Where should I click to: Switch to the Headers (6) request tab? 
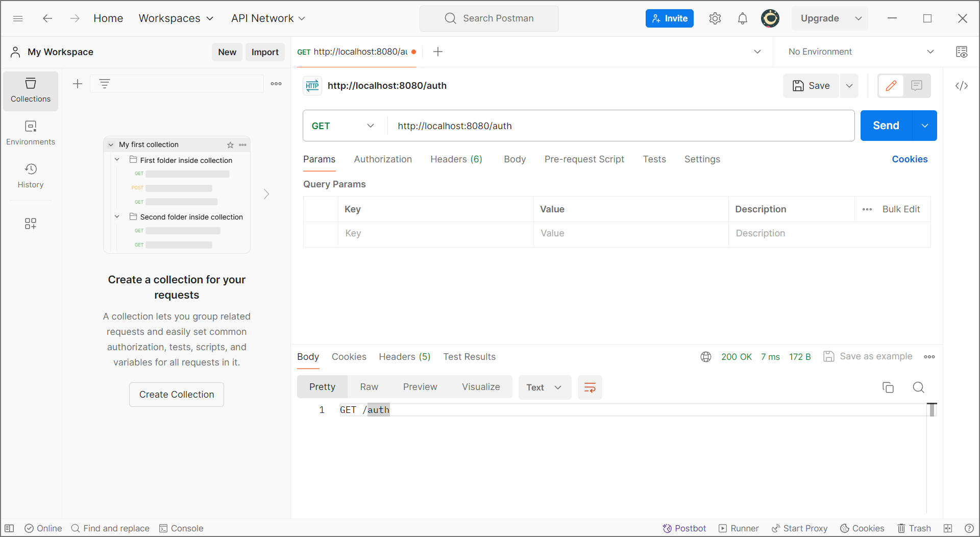[x=456, y=159]
